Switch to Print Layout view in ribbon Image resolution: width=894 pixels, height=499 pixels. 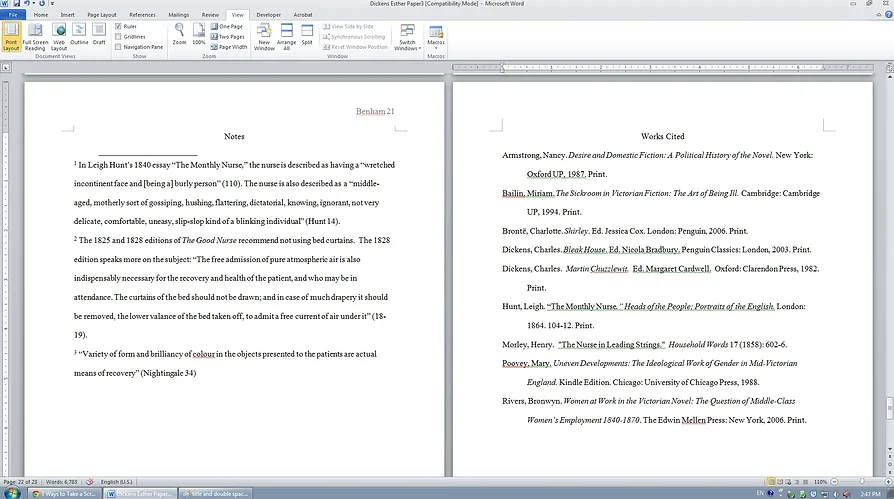[11, 36]
